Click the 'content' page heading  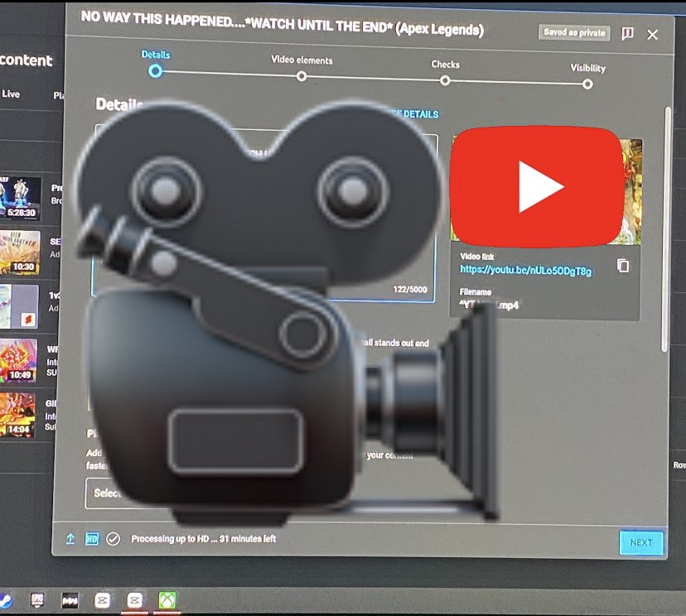coord(27,60)
